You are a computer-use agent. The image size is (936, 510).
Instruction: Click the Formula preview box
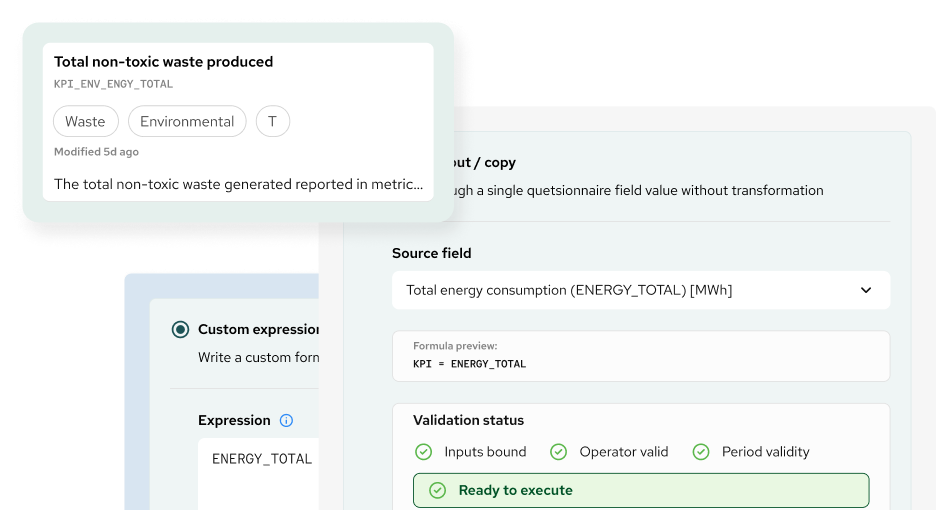tap(640, 356)
